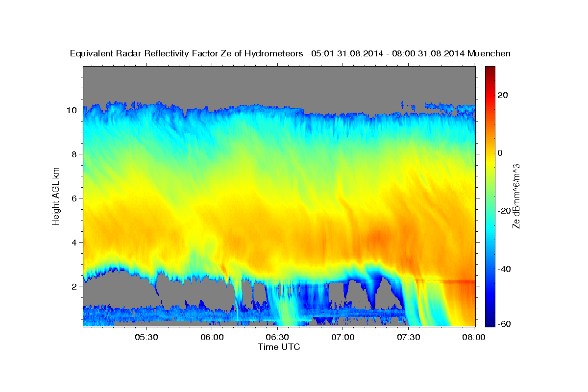Click the height tick label "2"
Image resolution: width=588 pixels, height=392 pixels.
(75, 286)
